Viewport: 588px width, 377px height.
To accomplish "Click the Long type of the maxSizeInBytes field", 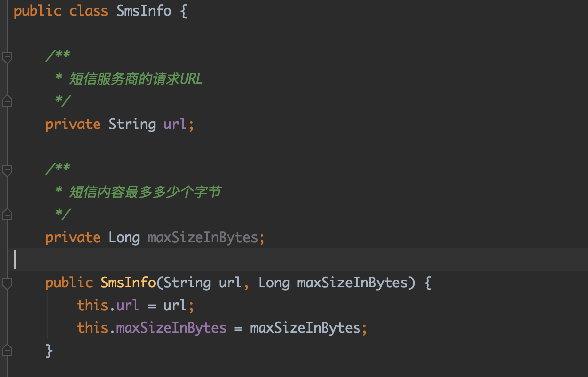I will pos(124,237).
